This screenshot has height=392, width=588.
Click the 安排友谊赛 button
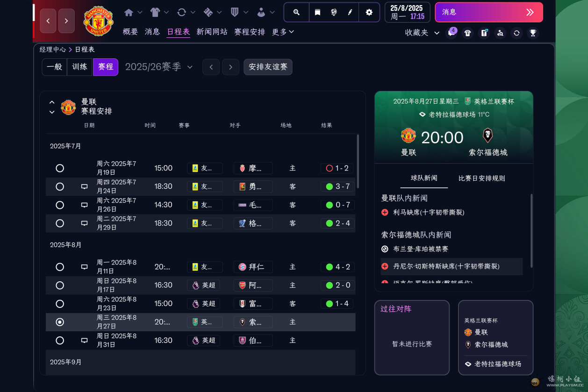pos(268,67)
